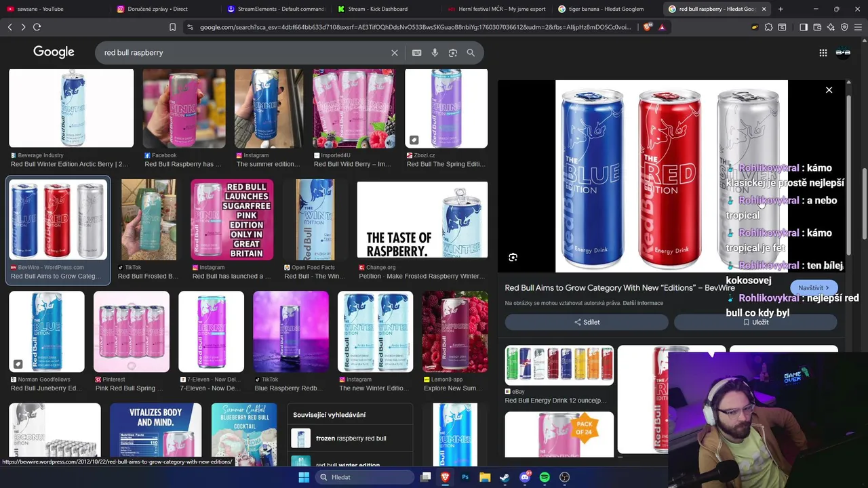Open the Facebook Red Bull Raspberry thumbnail

(184, 108)
